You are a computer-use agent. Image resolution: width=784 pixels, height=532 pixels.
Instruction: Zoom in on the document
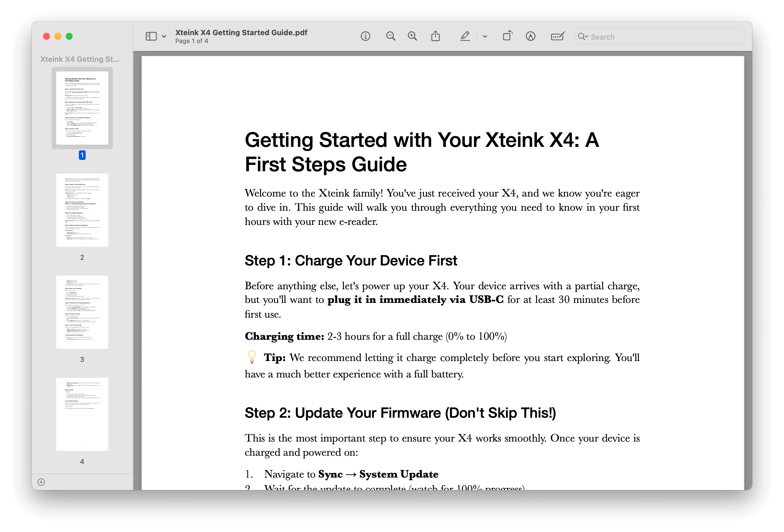412,36
